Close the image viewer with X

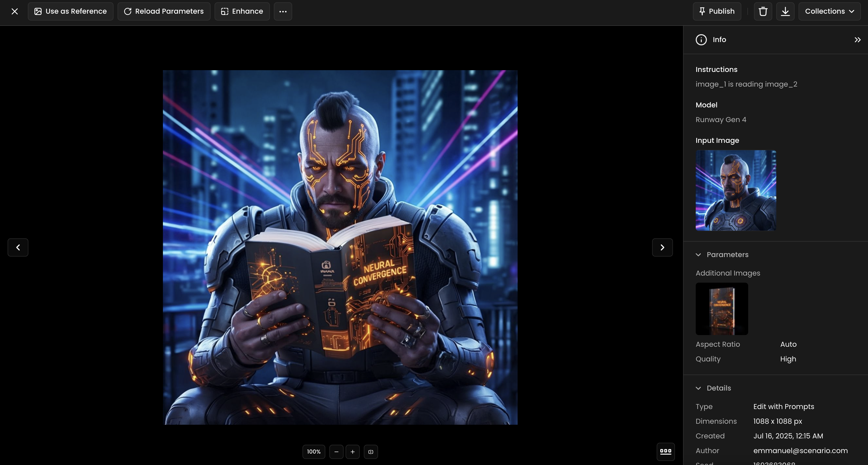[14, 11]
